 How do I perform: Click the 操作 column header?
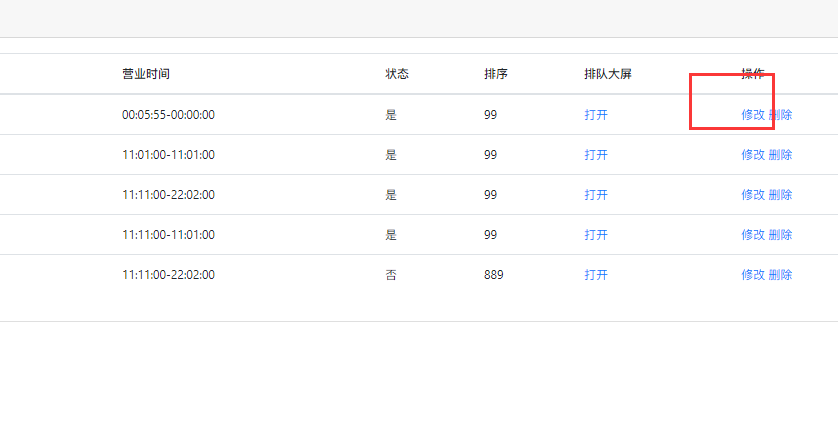click(753, 74)
